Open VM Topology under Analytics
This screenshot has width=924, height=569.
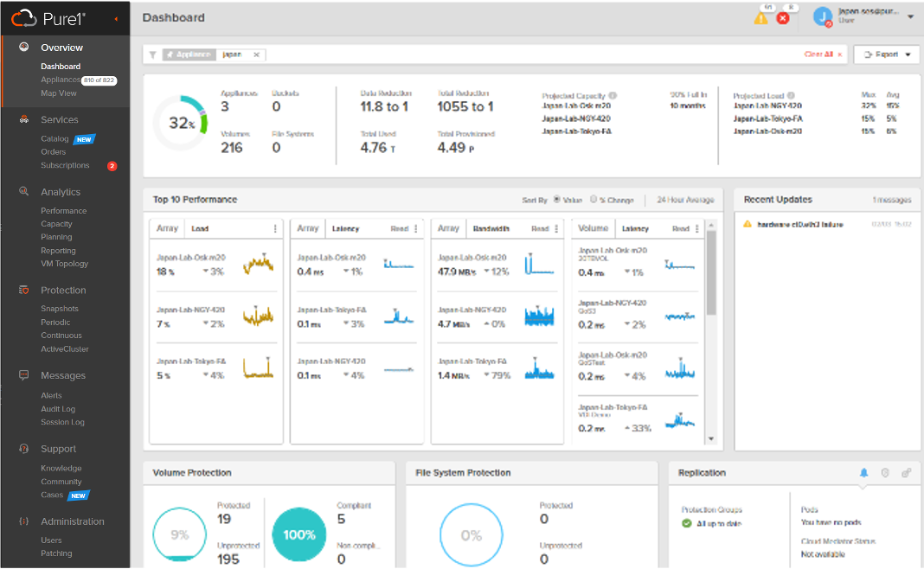[x=64, y=264]
